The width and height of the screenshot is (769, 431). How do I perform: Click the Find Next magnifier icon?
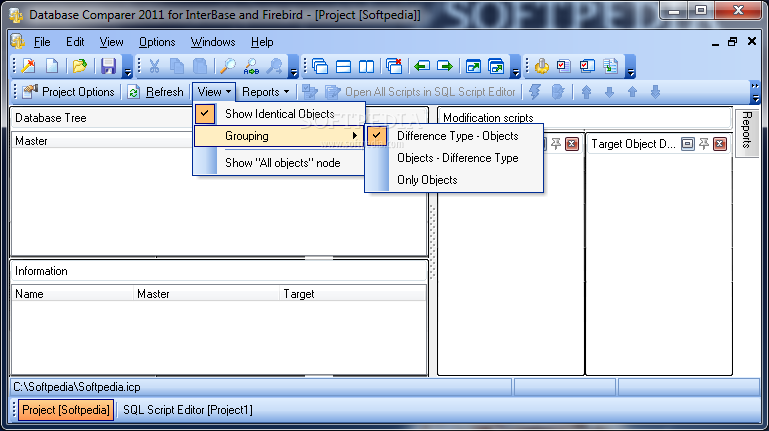[274, 66]
